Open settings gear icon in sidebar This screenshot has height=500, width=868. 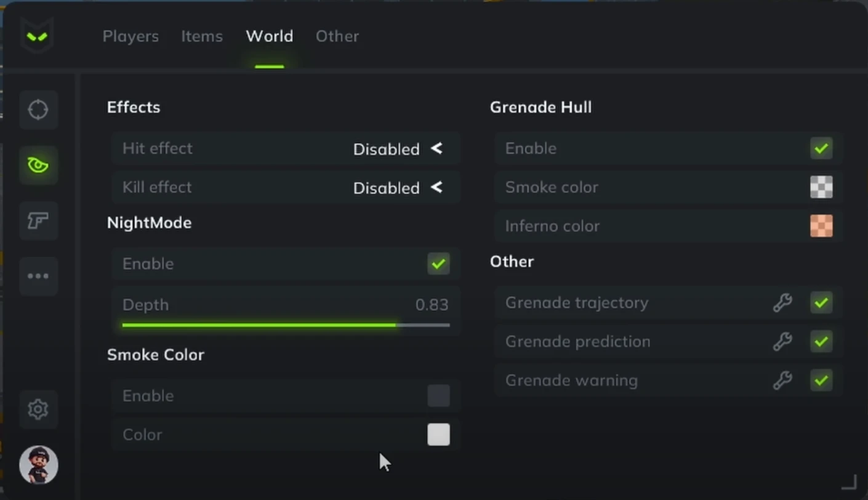[x=38, y=409]
